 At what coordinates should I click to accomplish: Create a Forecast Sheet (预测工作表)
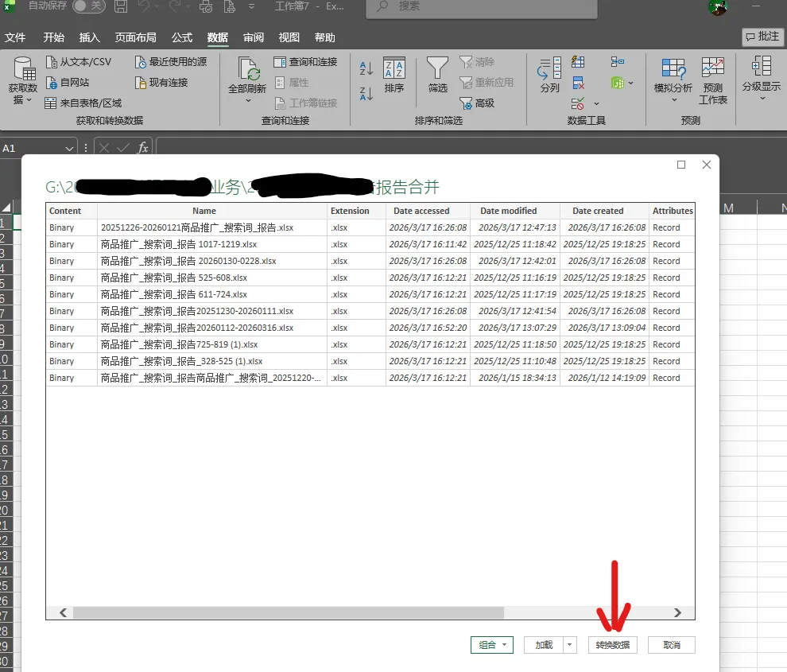point(713,80)
